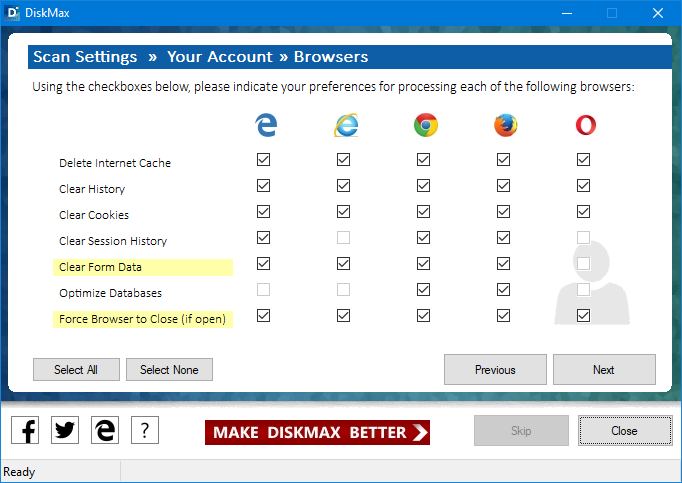Open DiskMax Facebook page icon
682x483 pixels.
point(25,430)
